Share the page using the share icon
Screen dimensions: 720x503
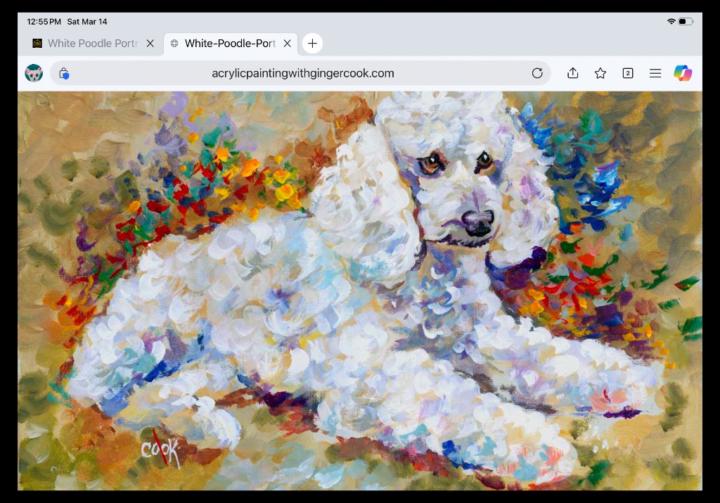click(573, 73)
